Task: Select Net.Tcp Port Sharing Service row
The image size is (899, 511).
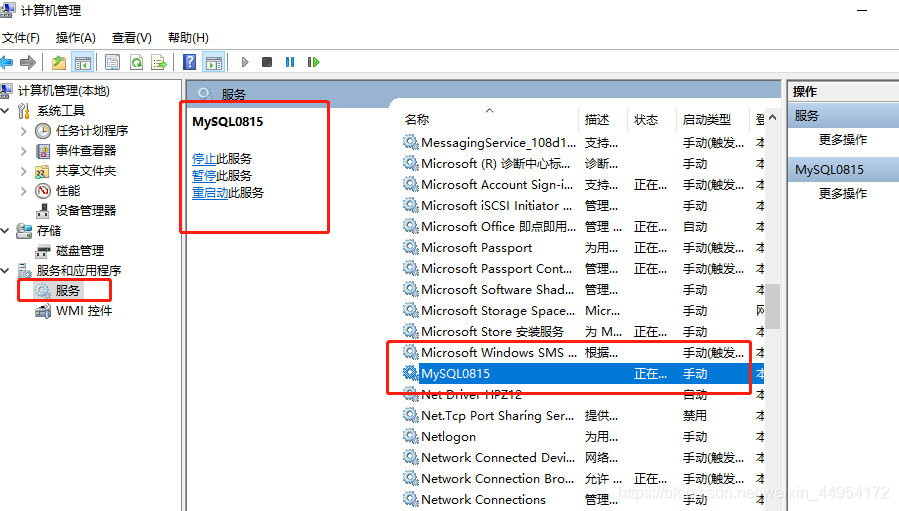Action: click(583, 416)
